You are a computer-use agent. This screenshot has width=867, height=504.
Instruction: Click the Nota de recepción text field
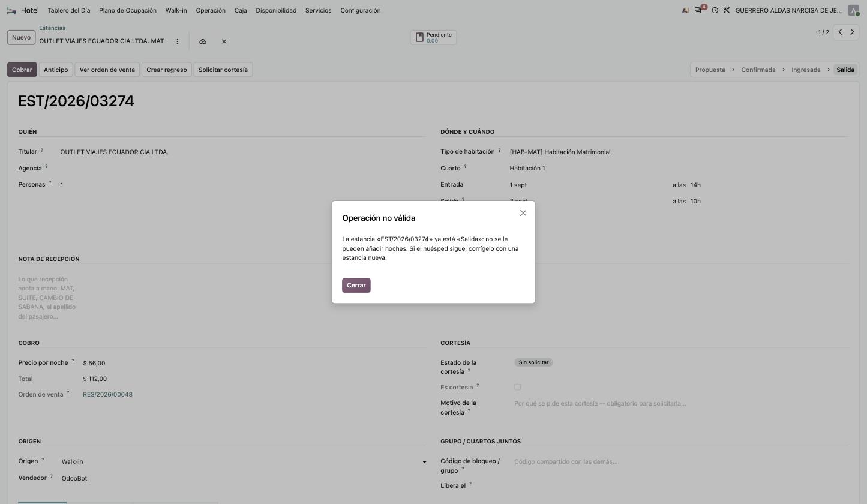pyautogui.click(x=48, y=298)
